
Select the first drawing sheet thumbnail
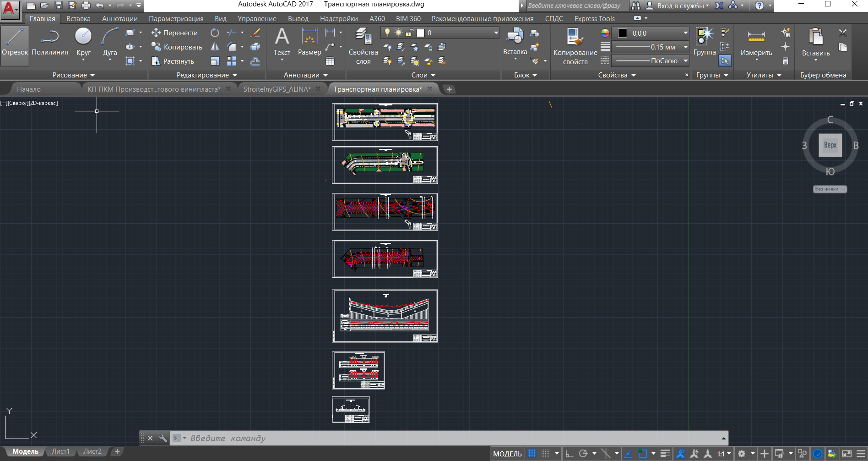pyautogui.click(x=385, y=122)
